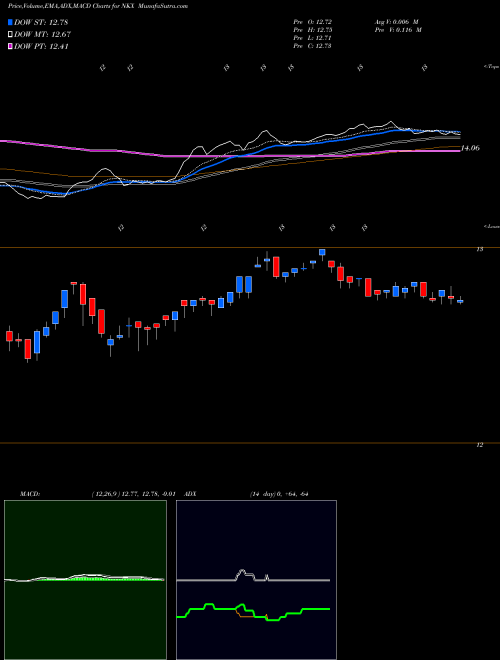Screen dimensions: 500x660
Task: Click the 'Pre V: 0.116 M' value
Action: [398, 30]
